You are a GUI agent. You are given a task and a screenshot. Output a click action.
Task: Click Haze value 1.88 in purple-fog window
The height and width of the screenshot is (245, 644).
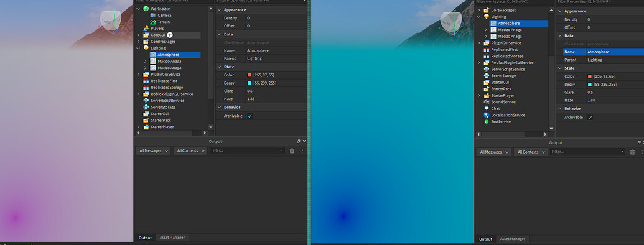point(251,99)
